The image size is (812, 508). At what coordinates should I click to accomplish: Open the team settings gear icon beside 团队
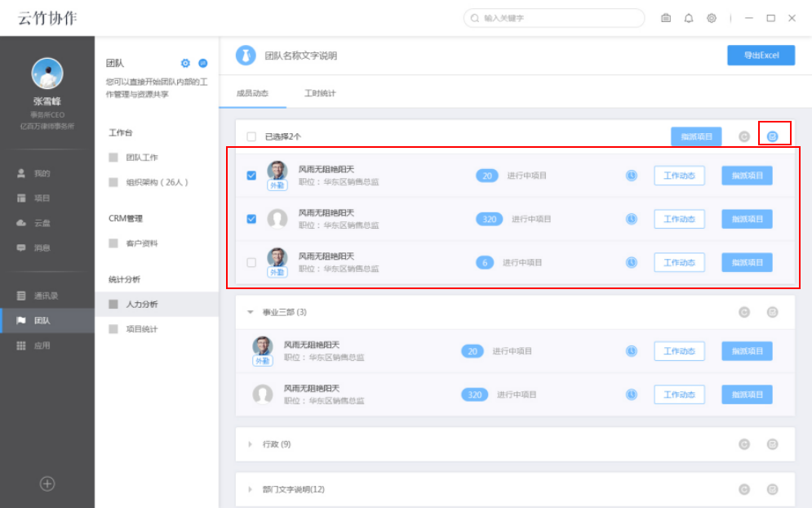point(185,62)
